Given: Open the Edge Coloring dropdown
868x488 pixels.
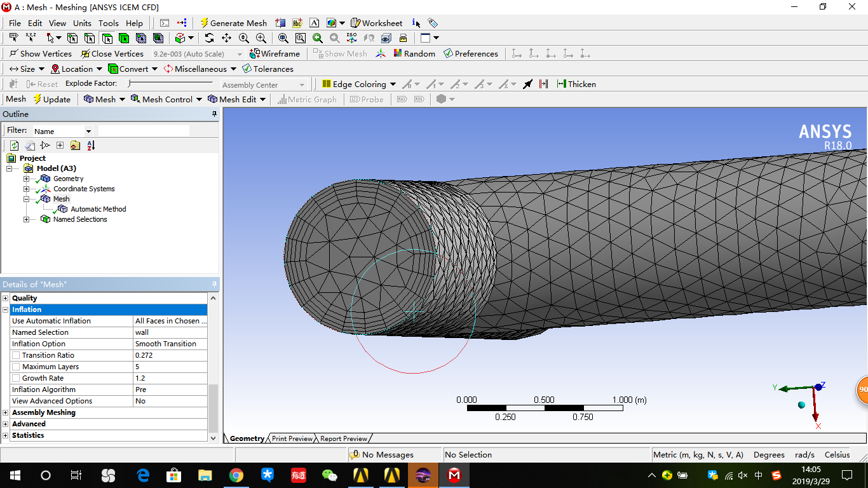Looking at the screenshot, I should [358, 84].
